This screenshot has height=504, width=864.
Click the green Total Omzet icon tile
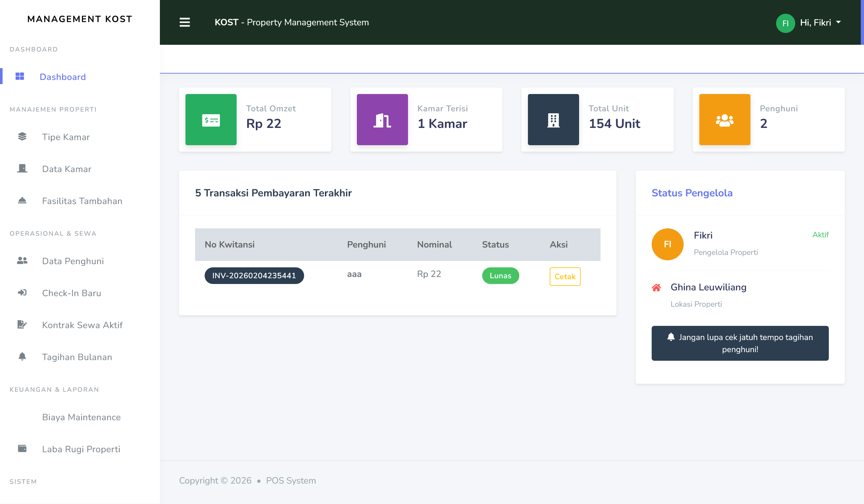pos(211,120)
